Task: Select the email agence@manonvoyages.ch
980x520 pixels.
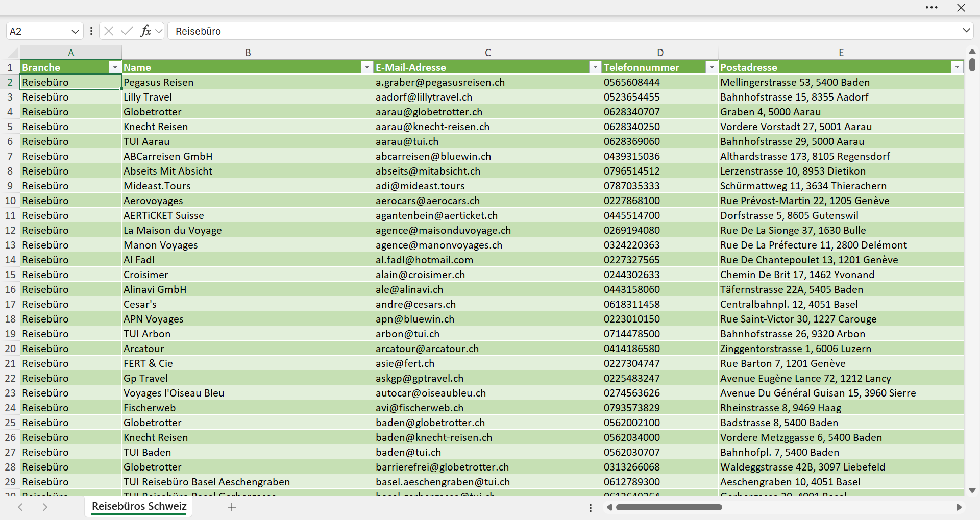Action: pos(488,245)
